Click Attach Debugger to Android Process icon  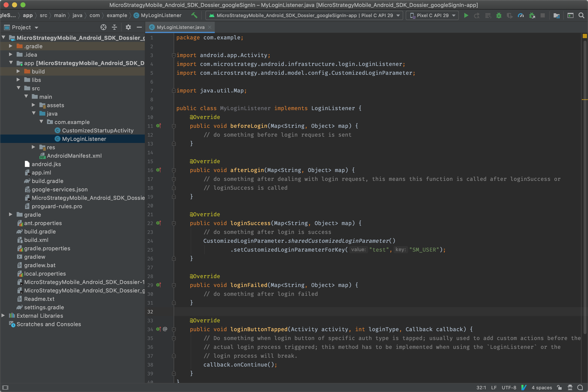point(532,16)
